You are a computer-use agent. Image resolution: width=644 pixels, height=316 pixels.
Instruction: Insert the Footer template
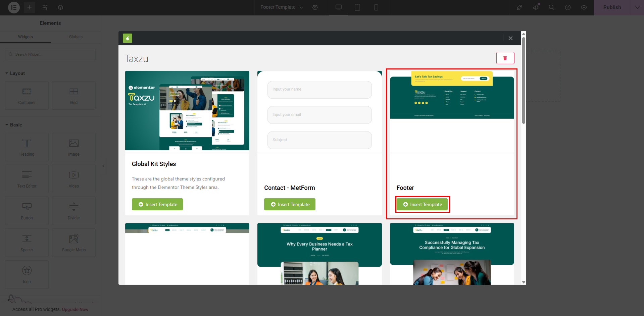click(422, 204)
